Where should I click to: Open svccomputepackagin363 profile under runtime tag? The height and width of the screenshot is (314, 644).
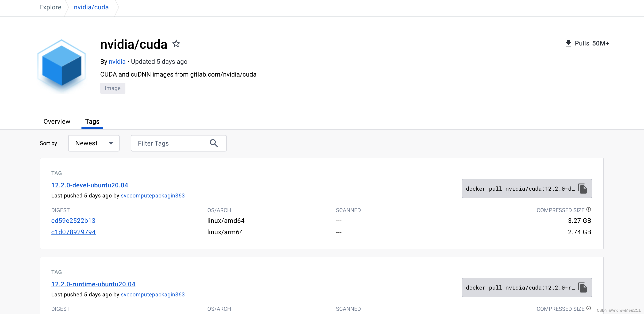tap(153, 295)
